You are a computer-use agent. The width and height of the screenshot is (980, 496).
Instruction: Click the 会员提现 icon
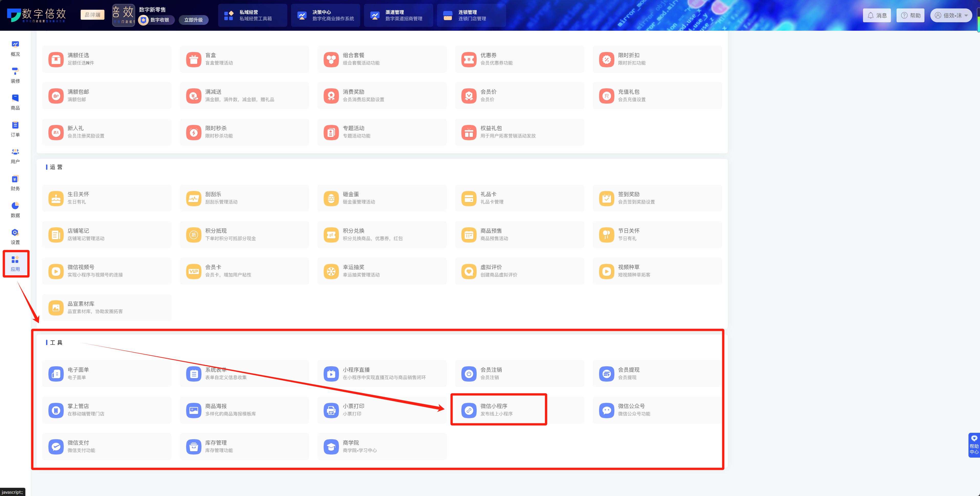[x=606, y=373]
